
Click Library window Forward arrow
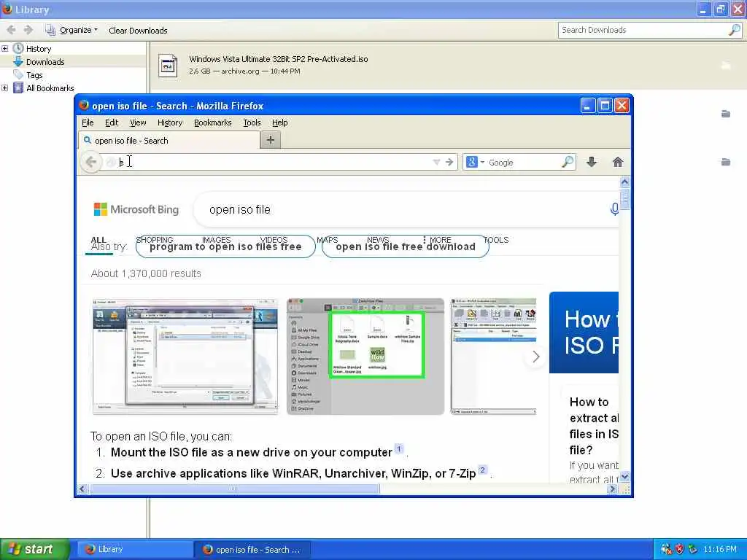pyautogui.click(x=28, y=30)
